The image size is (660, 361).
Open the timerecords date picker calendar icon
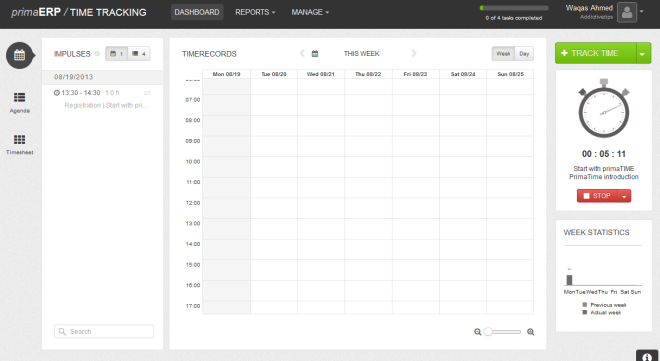315,53
